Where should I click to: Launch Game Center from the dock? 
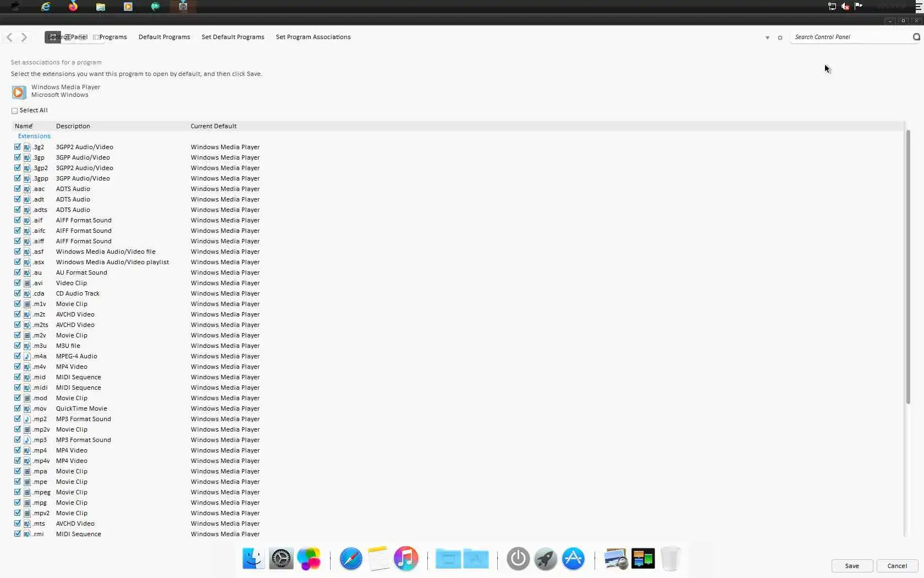(x=309, y=559)
